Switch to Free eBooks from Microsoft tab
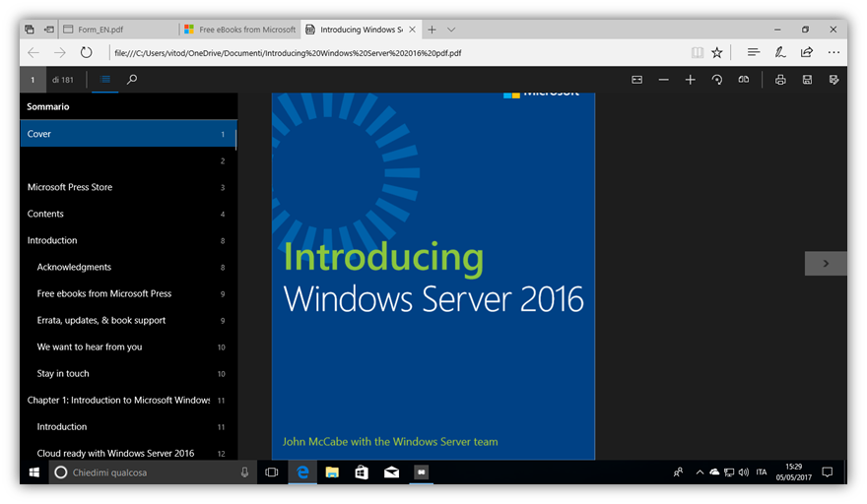 (239, 30)
